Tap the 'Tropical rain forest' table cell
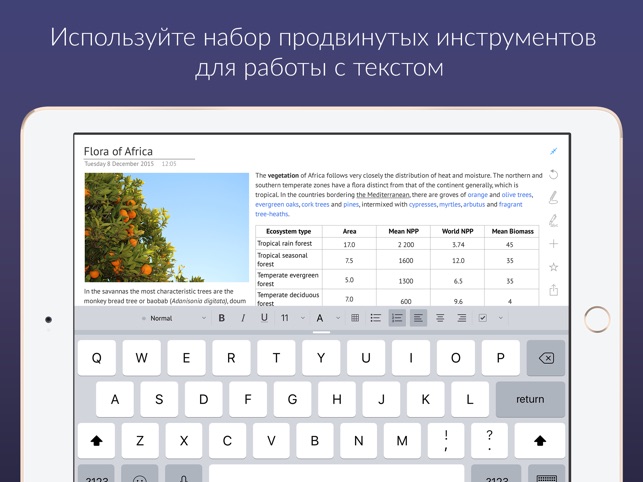The height and width of the screenshot is (482, 643). pos(289,244)
